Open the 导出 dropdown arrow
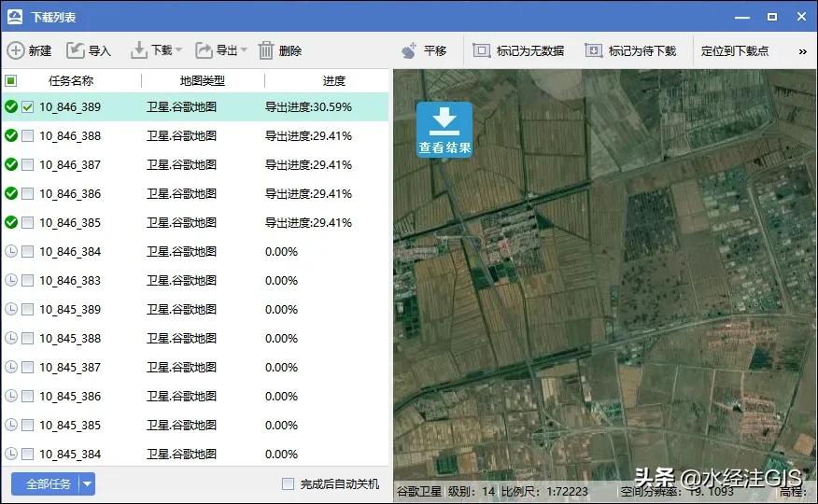 [x=243, y=50]
